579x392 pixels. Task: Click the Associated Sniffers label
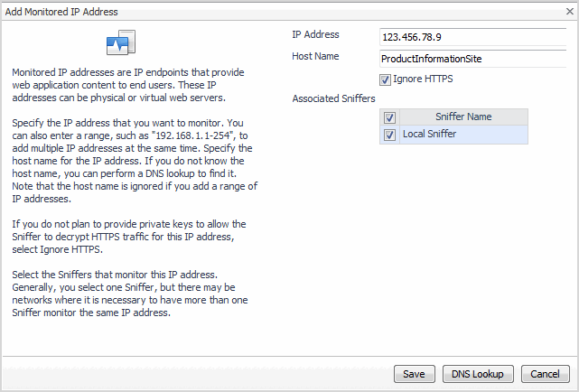pyautogui.click(x=333, y=98)
